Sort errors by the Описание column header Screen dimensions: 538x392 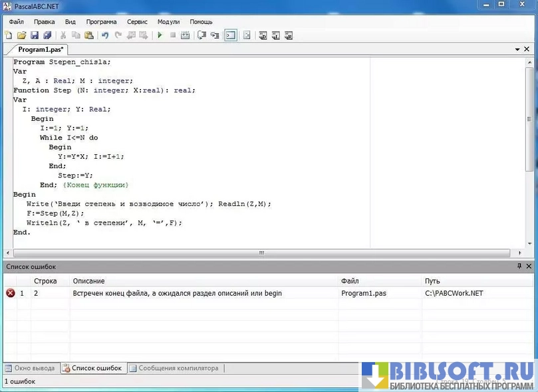(x=88, y=281)
